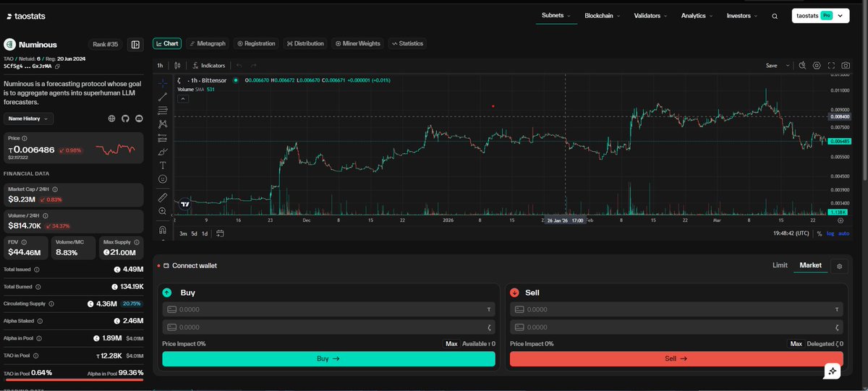Viewport: 868px width, 391px height.
Task: Open chart settings hexagon icon
Action: [x=817, y=65]
